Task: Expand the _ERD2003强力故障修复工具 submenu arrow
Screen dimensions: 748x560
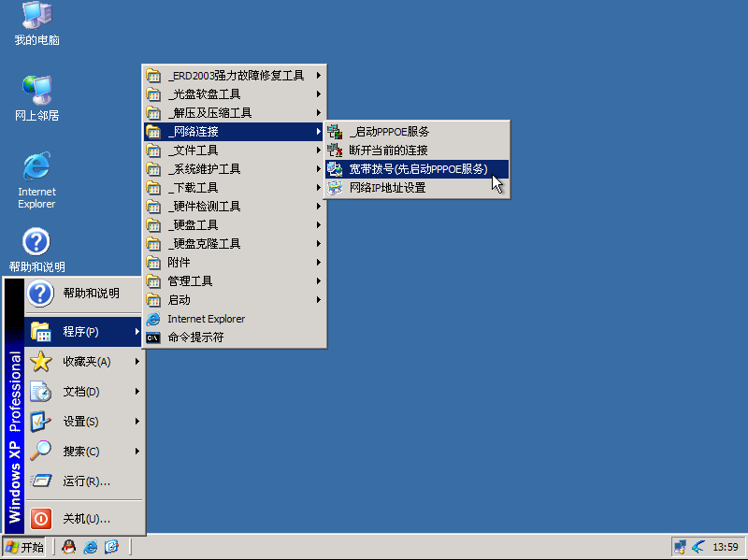Action: coord(318,76)
